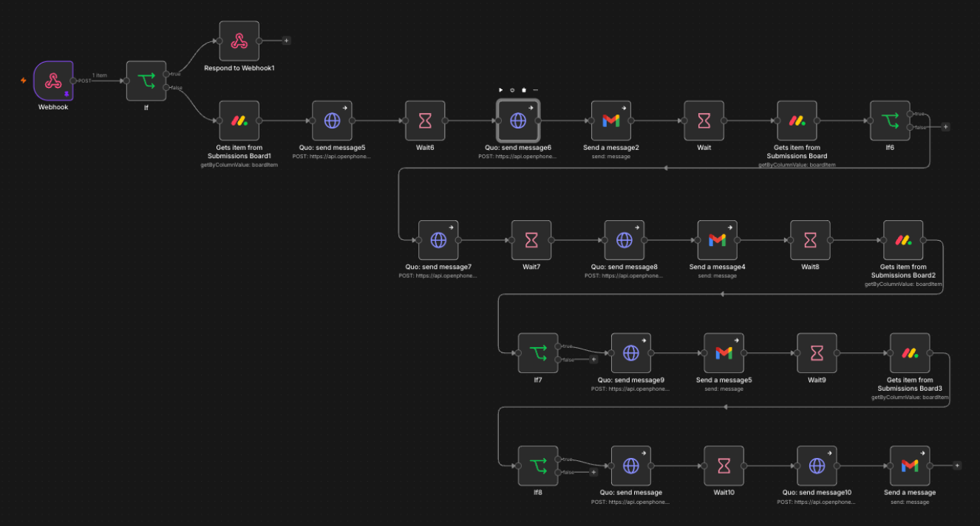Select the Quo: send message6 node
Viewport: 980px width, 526px height.
point(518,120)
